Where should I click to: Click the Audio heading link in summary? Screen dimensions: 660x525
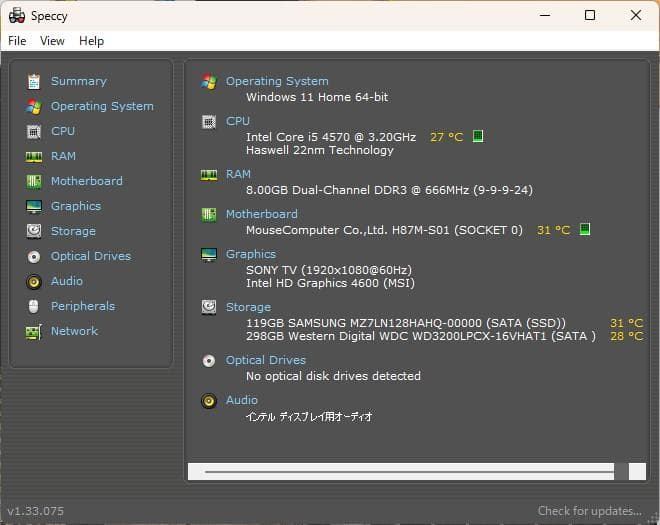pos(242,400)
